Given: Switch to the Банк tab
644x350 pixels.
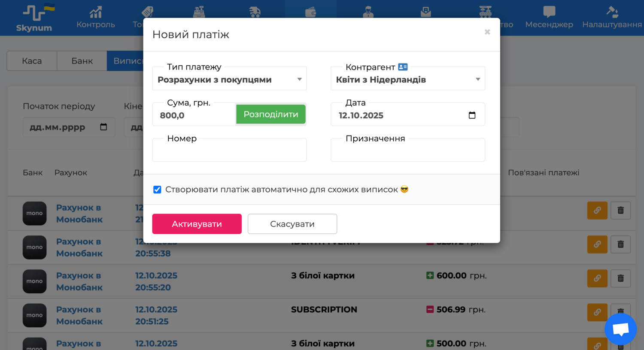Looking at the screenshot, I should (82, 61).
